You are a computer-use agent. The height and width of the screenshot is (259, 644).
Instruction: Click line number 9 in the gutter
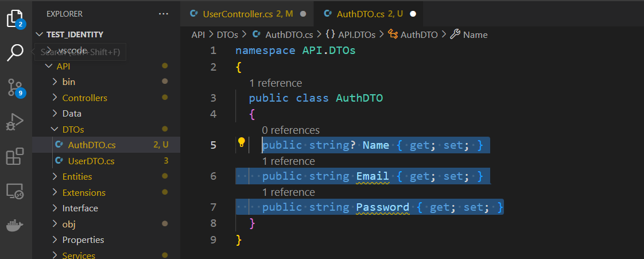click(x=213, y=239)
